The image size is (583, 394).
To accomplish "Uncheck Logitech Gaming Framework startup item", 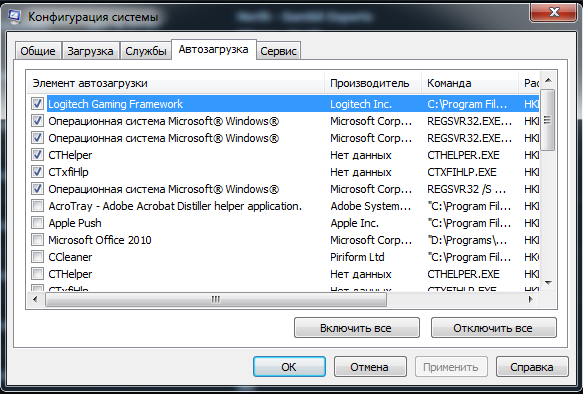I will coord(37,104).
